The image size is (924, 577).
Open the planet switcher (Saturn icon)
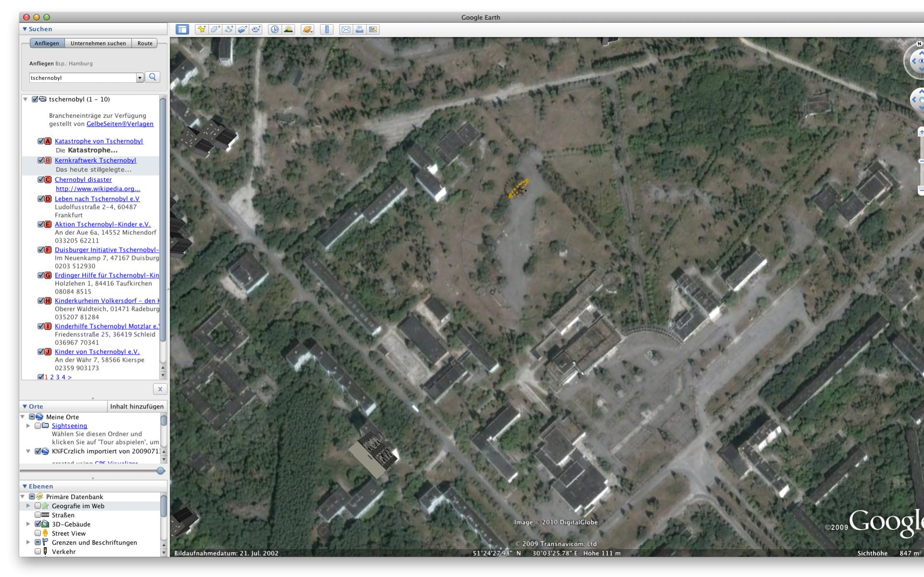tap(307, 29)
